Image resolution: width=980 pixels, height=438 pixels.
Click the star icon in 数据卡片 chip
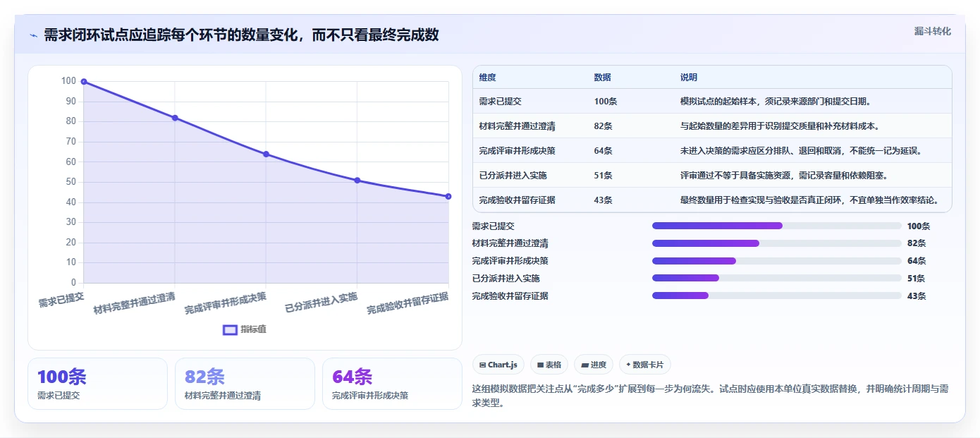tap(628, 365)
